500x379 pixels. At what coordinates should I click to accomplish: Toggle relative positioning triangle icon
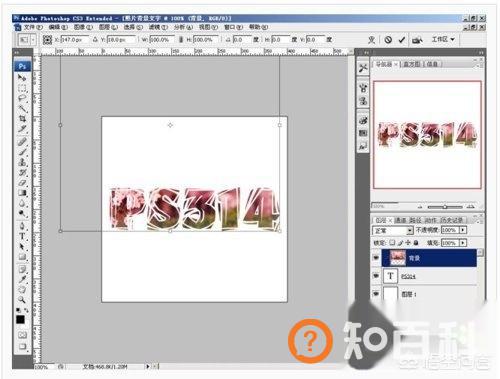95,40
